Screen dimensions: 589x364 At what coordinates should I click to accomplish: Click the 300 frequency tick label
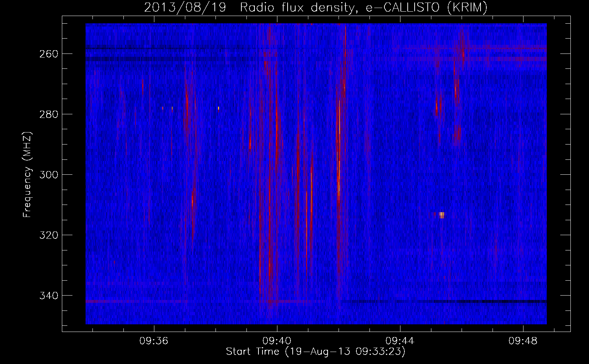point(49,175)
